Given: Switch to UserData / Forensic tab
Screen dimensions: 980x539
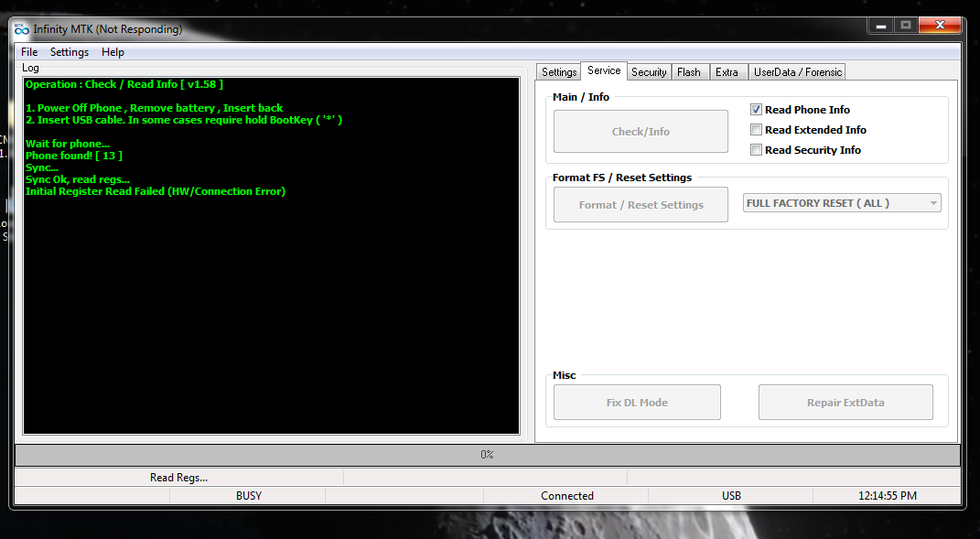Looking at the screenshot, I should tap(798, 72).
